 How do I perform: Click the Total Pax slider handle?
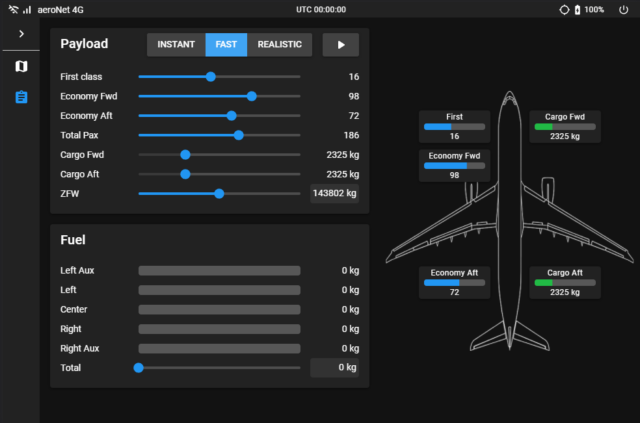pos(238,135)
